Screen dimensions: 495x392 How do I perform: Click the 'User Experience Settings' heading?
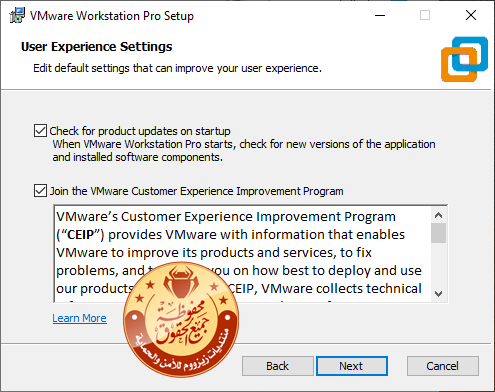click(x=97, y=47)
